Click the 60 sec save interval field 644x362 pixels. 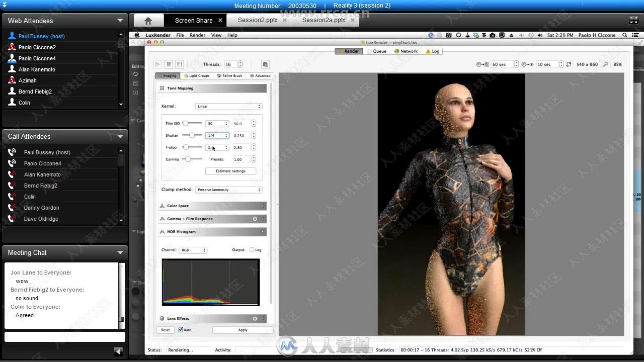point(503,64)
